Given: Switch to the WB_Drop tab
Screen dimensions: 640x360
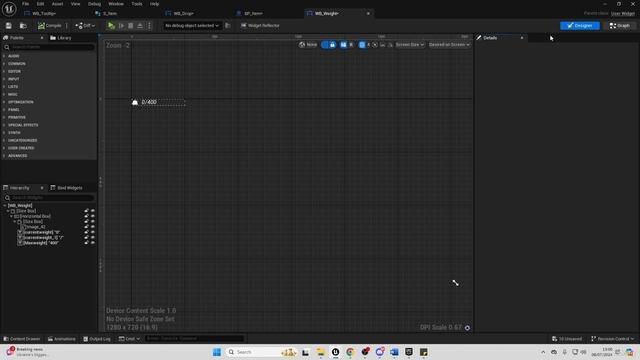Looking at the screenshot, I should click(183, 13).
